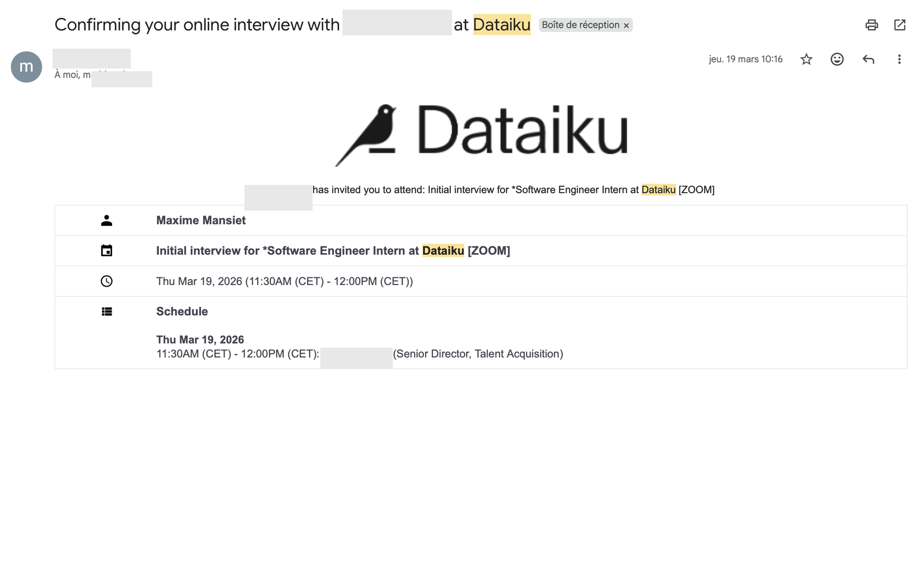Screen dimensions: 924x578
Task: Click the schedule list icon
Action: pos(106,311)
